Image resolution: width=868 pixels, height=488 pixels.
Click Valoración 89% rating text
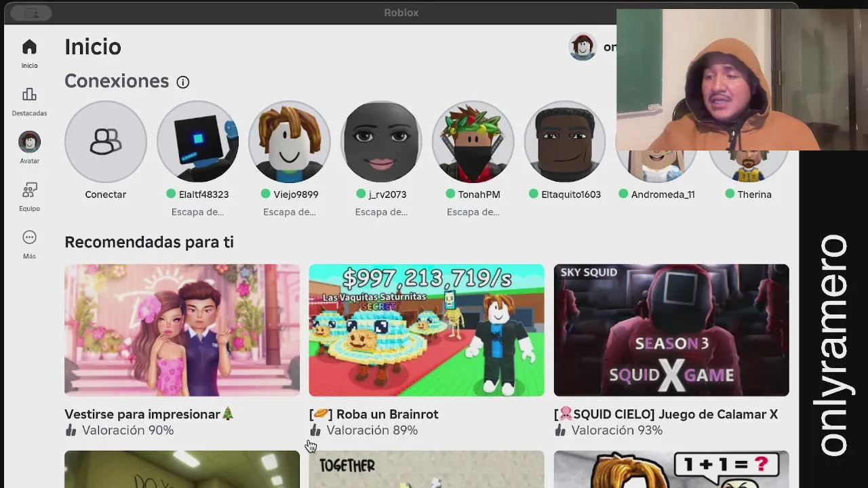pyautogui.click(x=372, y=430)
